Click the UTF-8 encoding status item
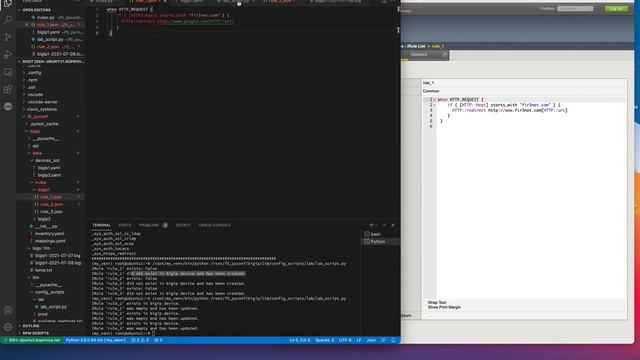This screenshot has height=360, width=640. (345, 340)
